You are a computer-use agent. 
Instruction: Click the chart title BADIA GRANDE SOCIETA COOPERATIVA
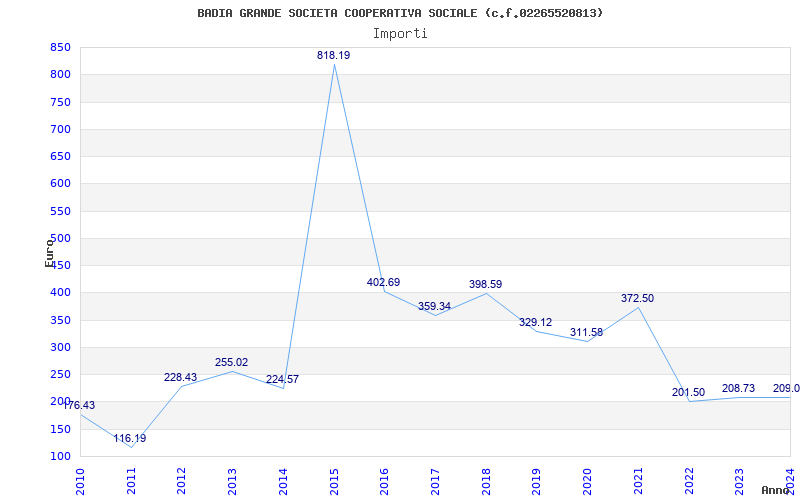(400, 13)
